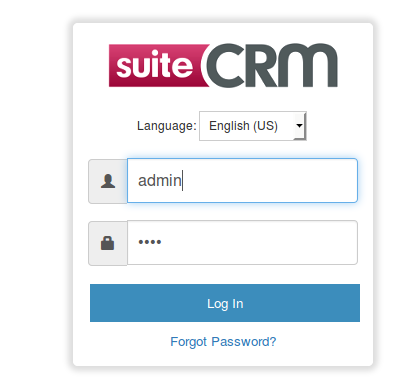Place cursor after the word admin

tap(183, 180)
